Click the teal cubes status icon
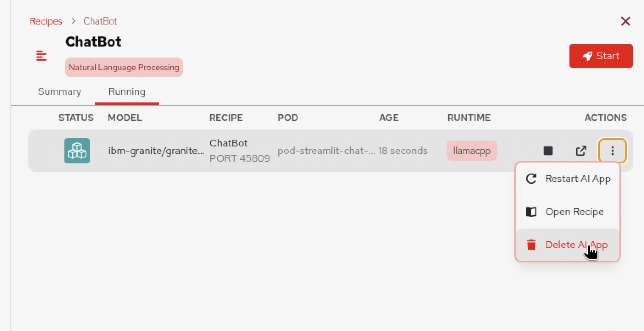644x331 pixels. tap(77, 151)
